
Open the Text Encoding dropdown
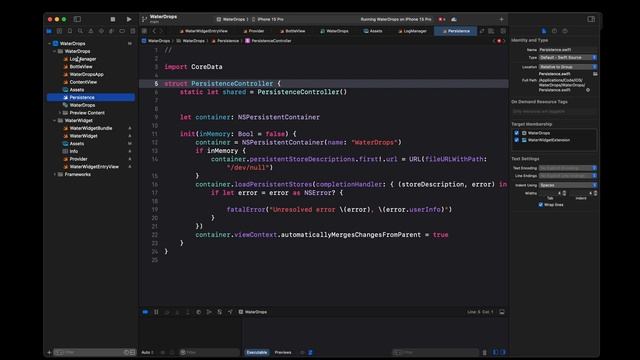[568, 168]
